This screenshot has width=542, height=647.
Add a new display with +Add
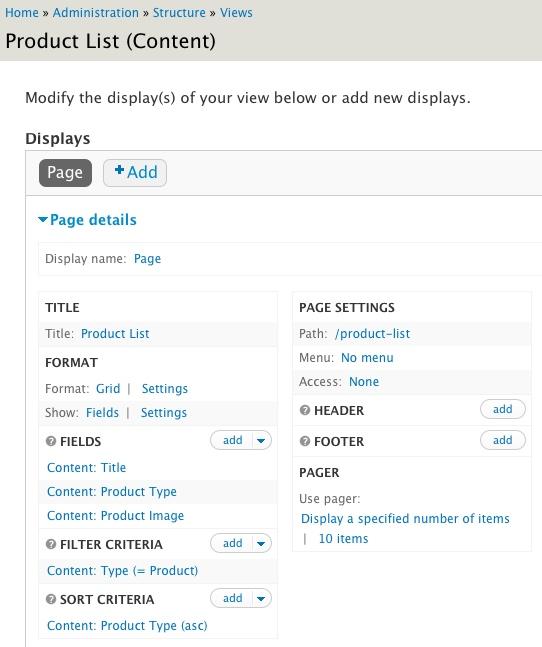(135, 172)
